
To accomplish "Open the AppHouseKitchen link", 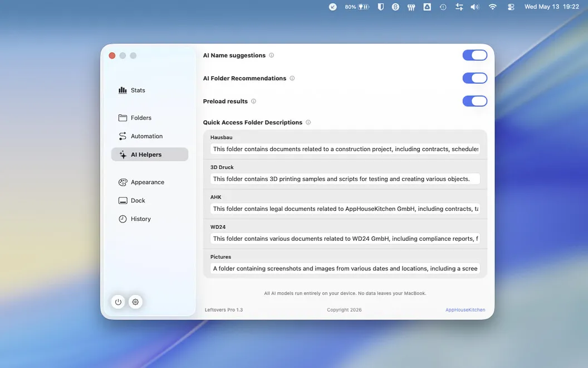I will point(465,310).
